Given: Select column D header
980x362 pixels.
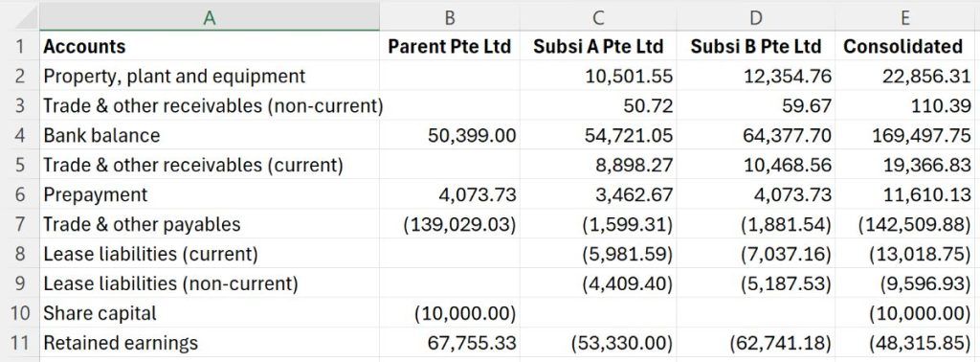Looking at the screenshot, I should pyautogui.click(x=756, y=17).
